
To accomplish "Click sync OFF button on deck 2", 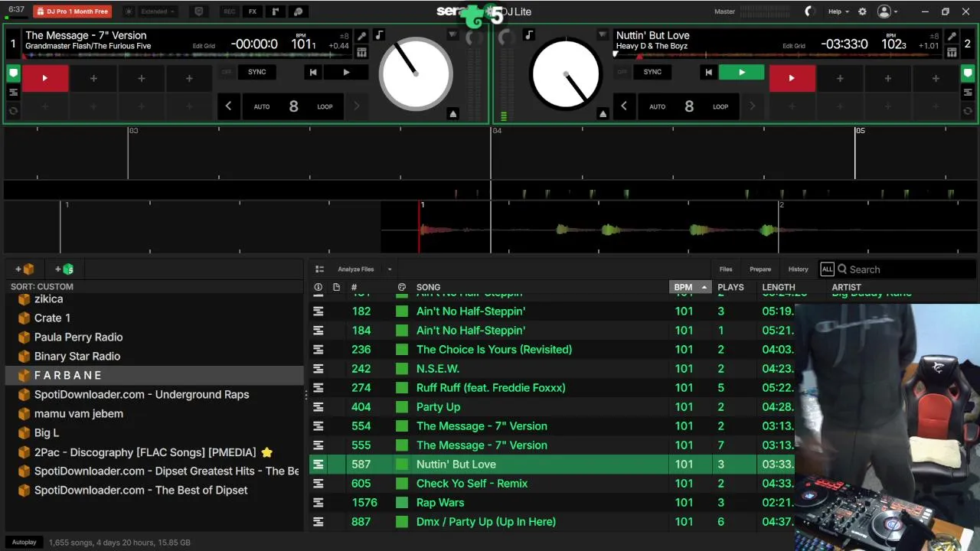I will 622,72.
